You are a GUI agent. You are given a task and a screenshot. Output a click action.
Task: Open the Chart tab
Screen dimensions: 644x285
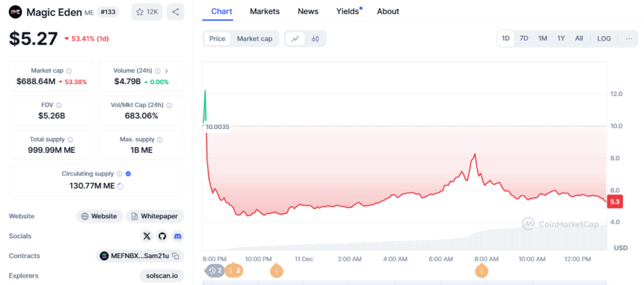222,11
